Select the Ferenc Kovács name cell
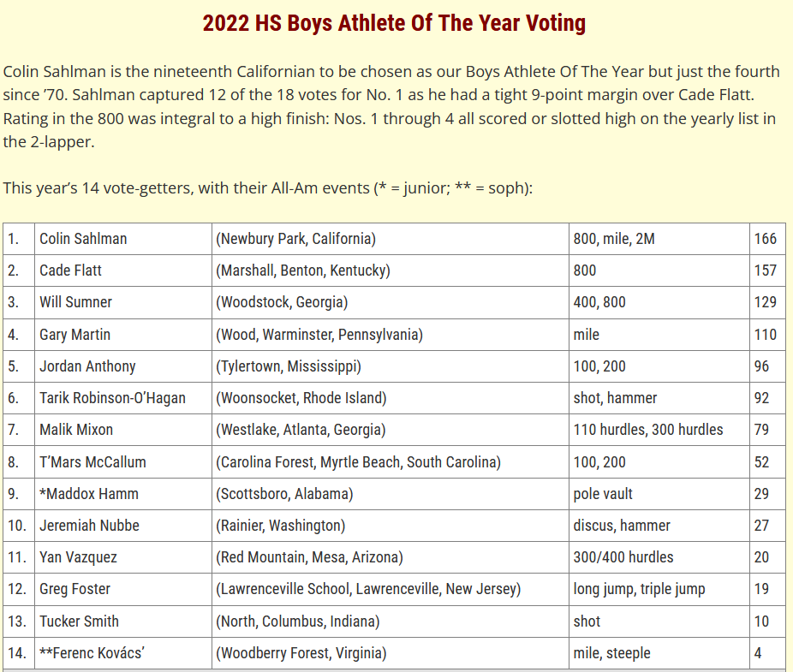Screen dimensions: 793x672 point(123,653)
